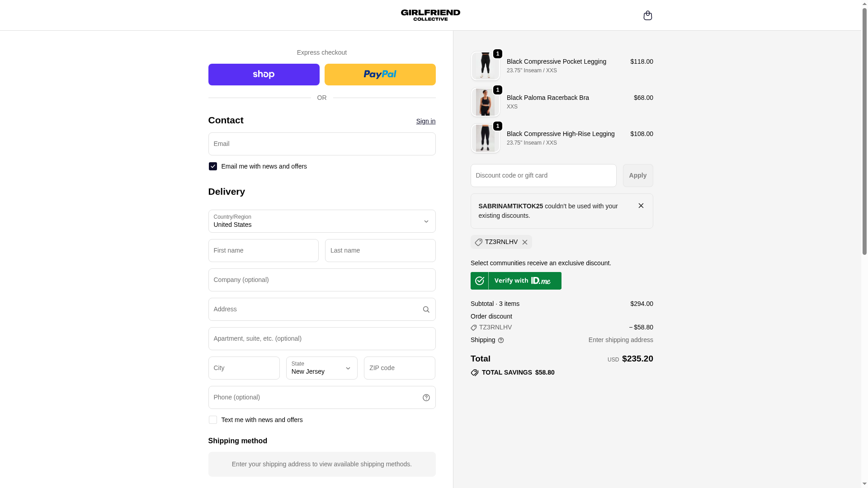Click the Discount code or gift card field
Screen dimensions: 868x488
click(x=543, y=175)
